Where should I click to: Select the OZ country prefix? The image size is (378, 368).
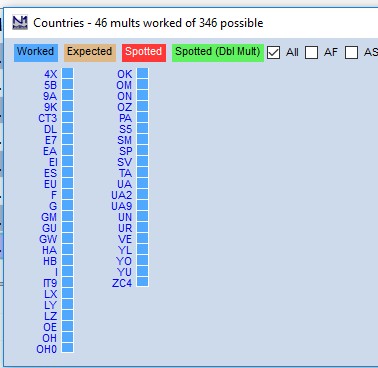point(124,107)
